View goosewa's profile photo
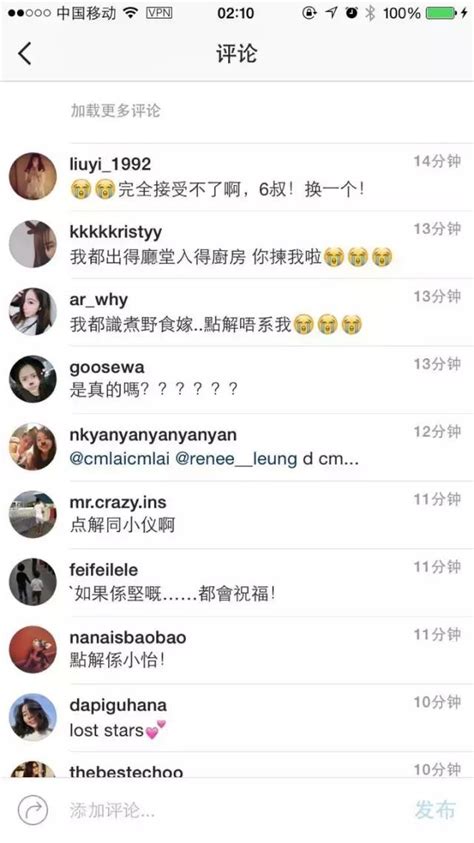Viewport: 474px width, 843px height. point(33,379)
